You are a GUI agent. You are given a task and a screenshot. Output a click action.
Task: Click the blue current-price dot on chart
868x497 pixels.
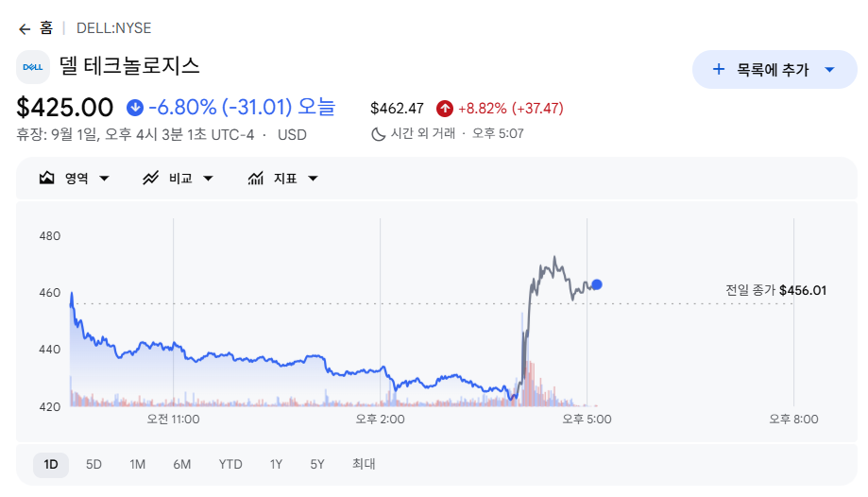click(597, 284)
